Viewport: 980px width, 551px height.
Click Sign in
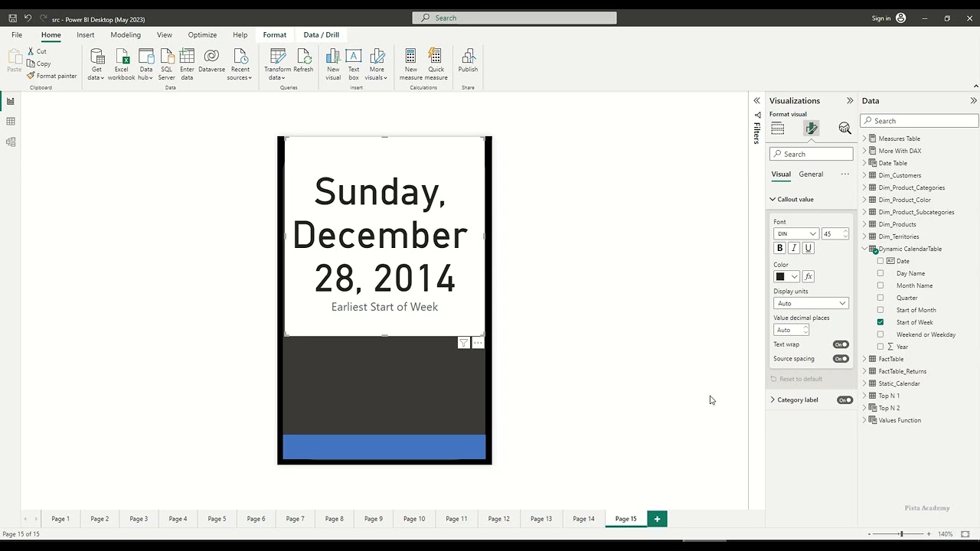pos(880,18)
